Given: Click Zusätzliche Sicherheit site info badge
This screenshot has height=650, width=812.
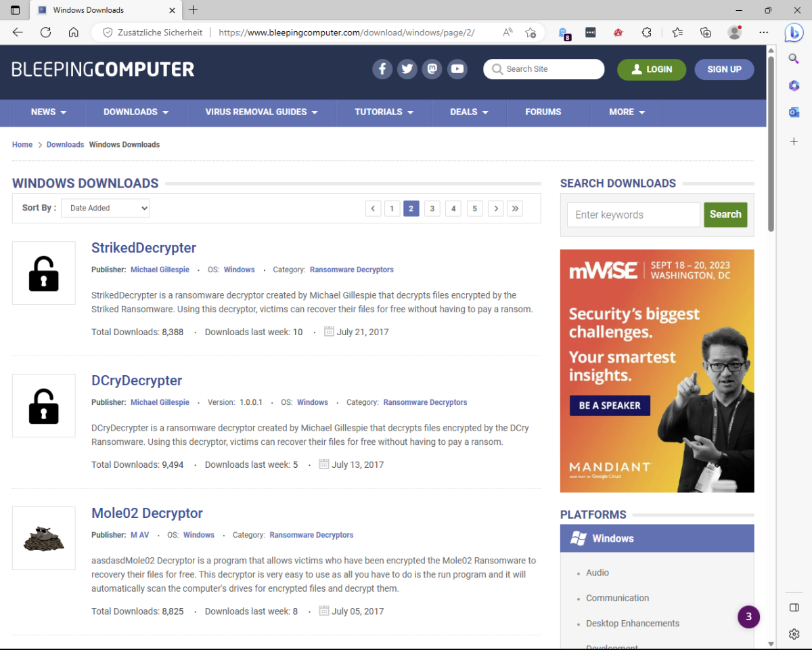Looking at the screenshot, I should 152,32.
